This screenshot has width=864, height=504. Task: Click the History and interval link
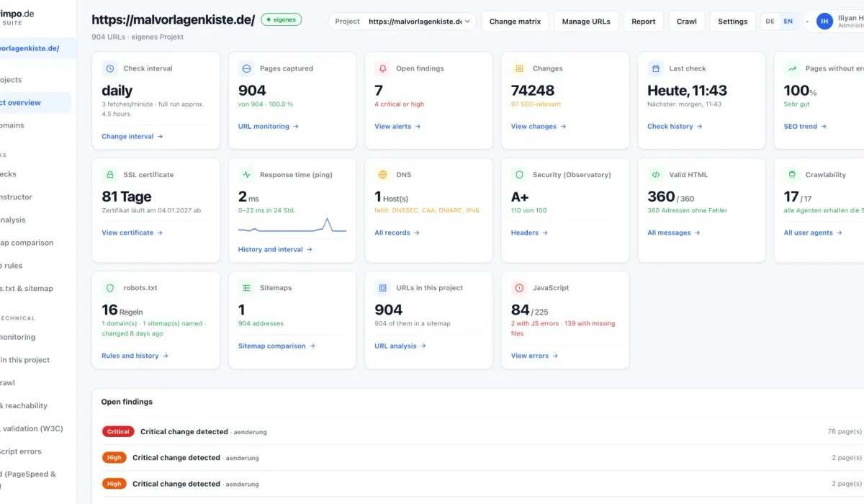275,249
